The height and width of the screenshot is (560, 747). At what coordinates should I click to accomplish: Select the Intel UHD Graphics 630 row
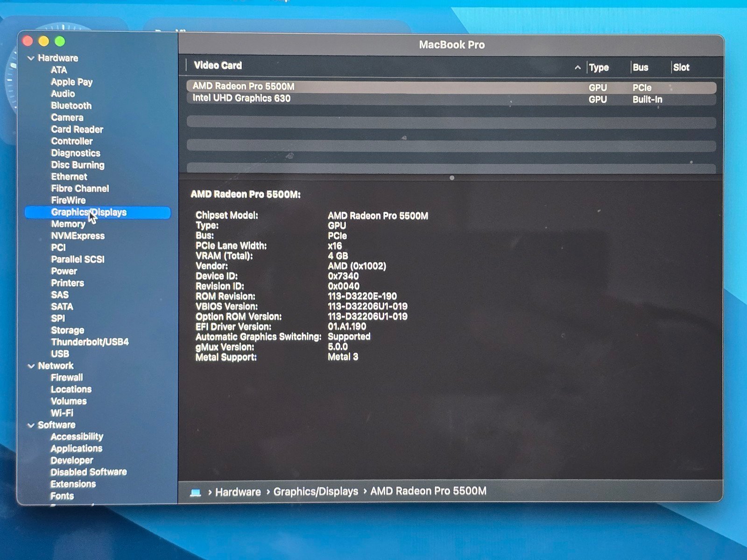coord(451,99)
